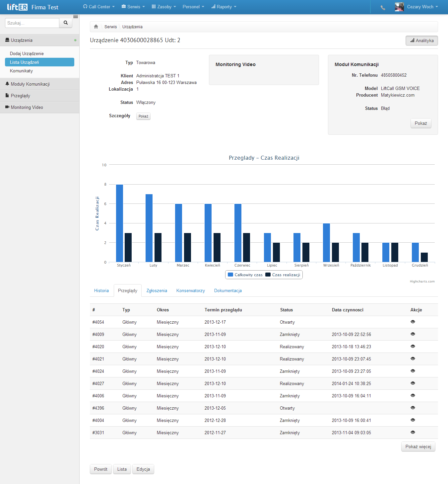The height and width of the screenshot is (484, 448).
Task: View details of inspection #4006
Action: click(x=413, y=395)
